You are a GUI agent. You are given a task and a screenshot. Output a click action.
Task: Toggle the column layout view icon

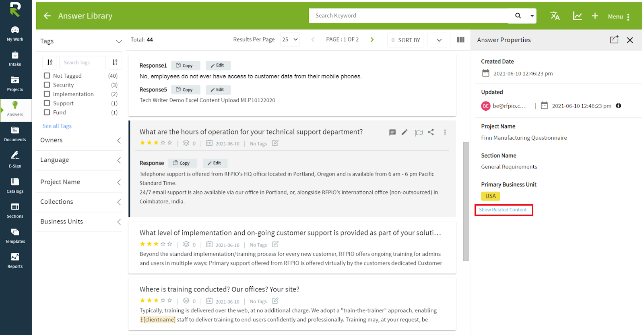(x=461, y=40)
